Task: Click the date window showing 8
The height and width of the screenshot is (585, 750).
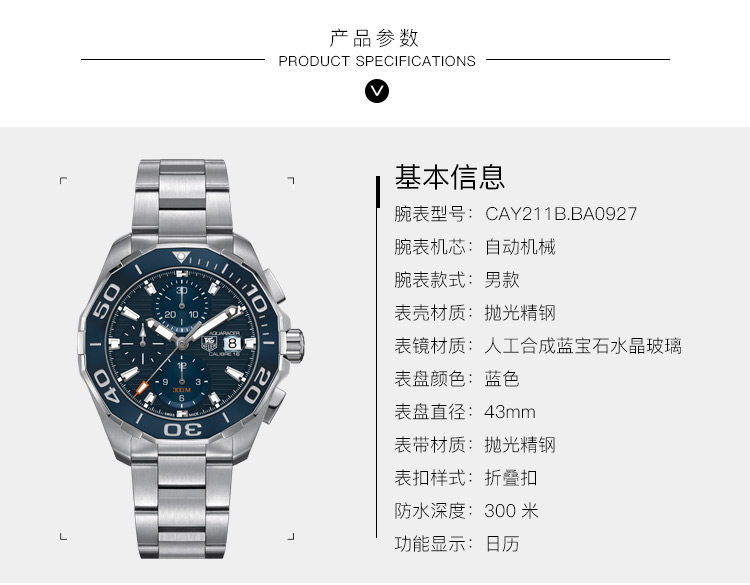Action: (232, 343)
